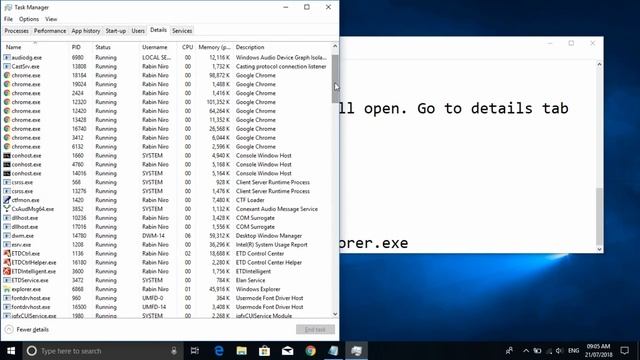Click the audiodg.exe process icon

7,58
